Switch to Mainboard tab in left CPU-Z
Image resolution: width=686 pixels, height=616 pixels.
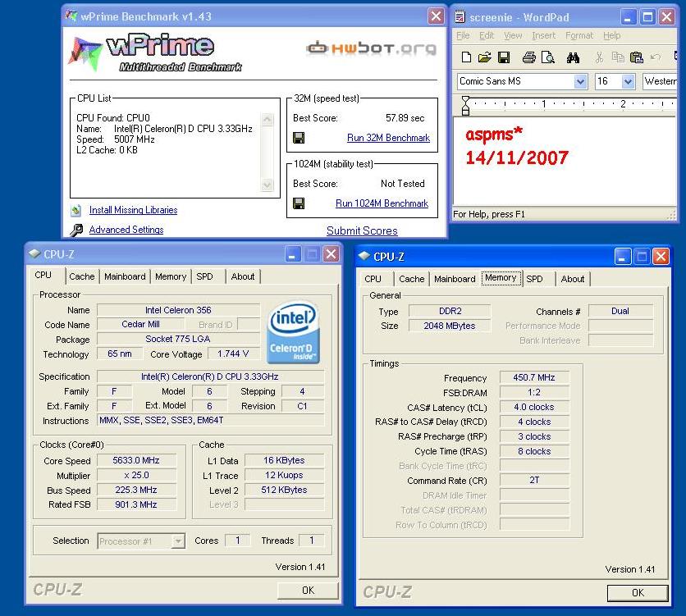pyautogui.click(x=125, y=276)
